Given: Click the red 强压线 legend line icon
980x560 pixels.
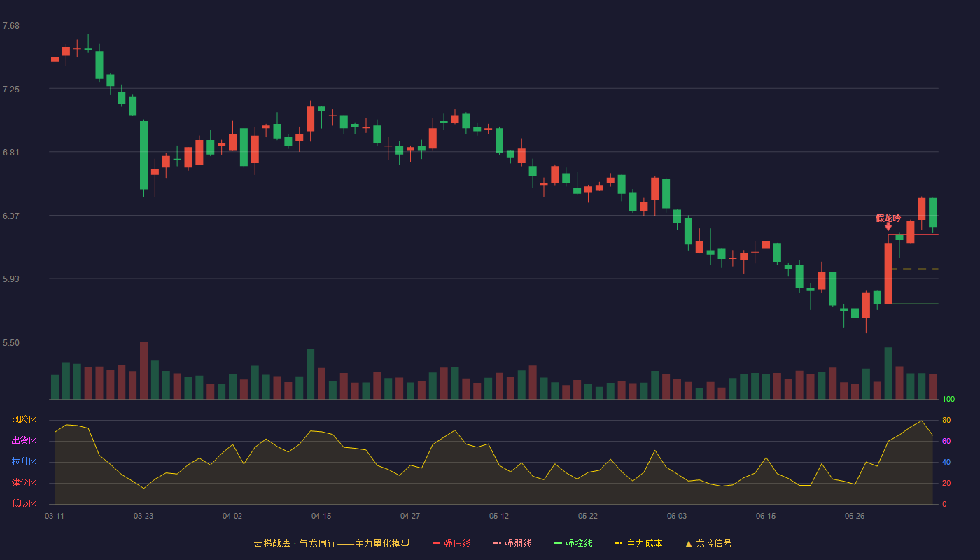Looking at the screenshot, I should [x=437, y=544].
